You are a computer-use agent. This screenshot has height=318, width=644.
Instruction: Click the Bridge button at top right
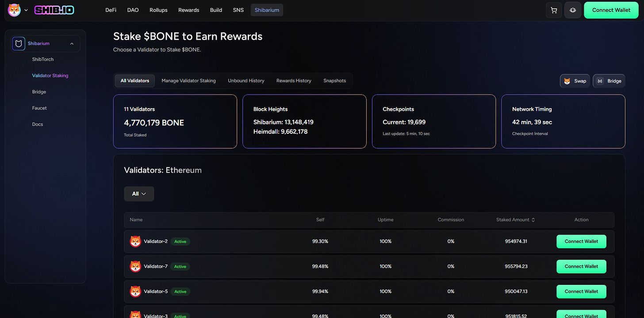pyautogui.click(x=609, y=81)
